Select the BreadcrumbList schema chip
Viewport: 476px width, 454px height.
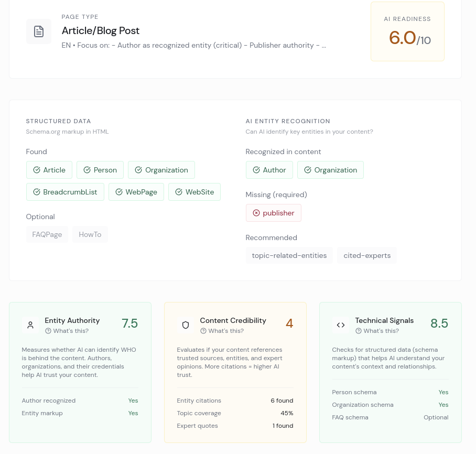(x=65, y=192)
